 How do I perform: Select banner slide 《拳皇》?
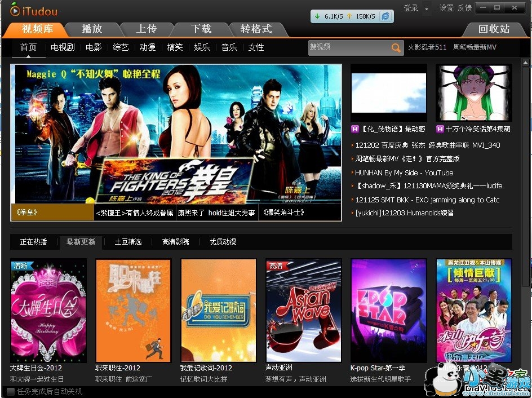click(52, 213)
